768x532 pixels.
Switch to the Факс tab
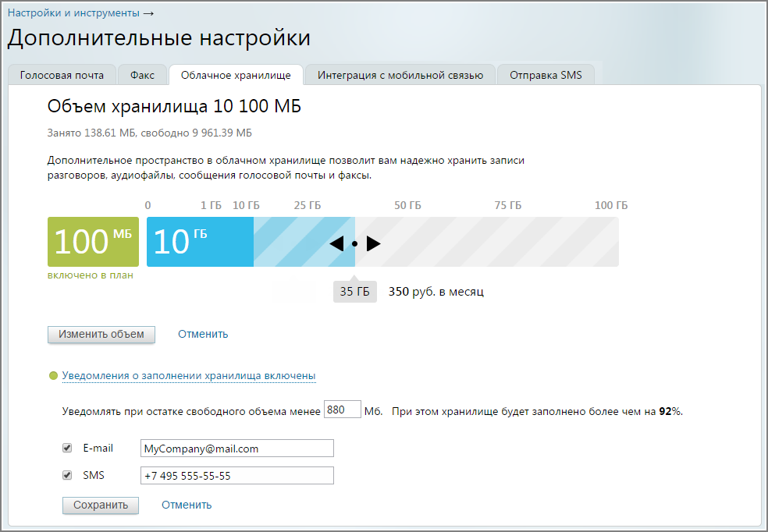pyautogui.click(x=142, y=75)
